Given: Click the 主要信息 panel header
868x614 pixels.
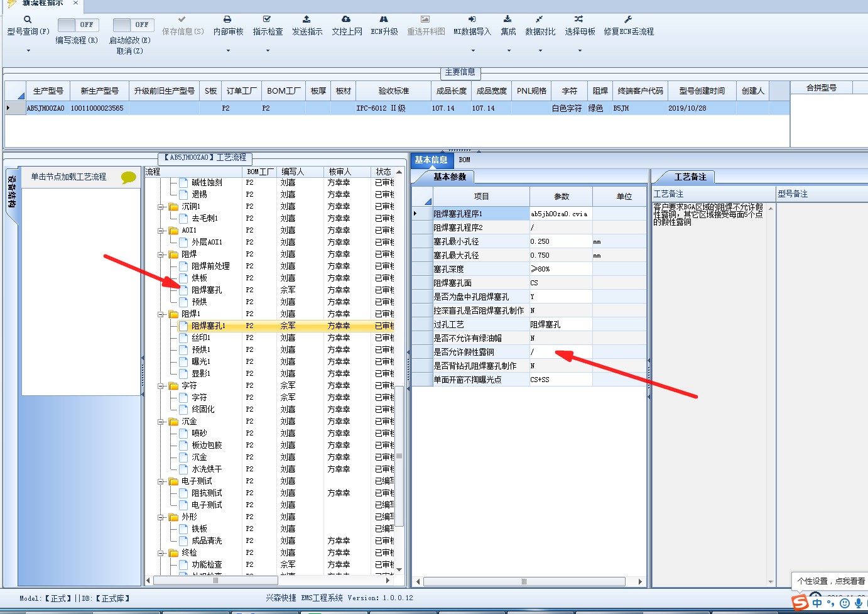Looking at the screenshot, I should [x=460, y=72].
